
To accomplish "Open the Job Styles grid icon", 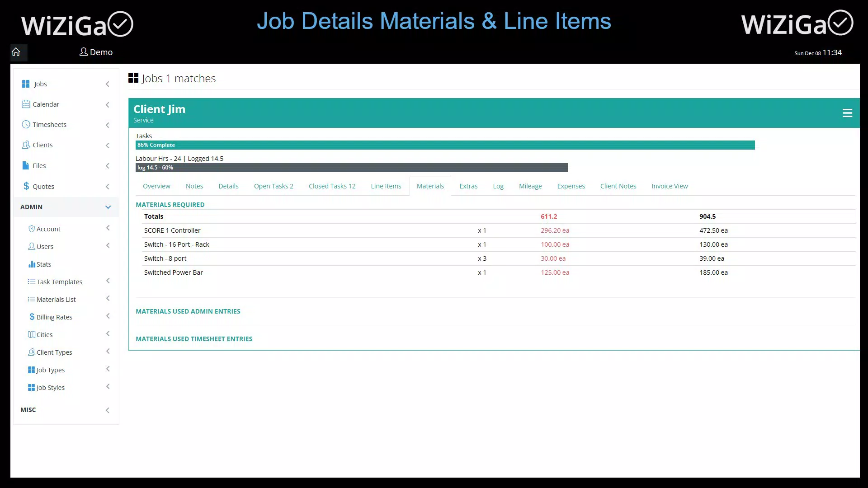I will 32,388.
